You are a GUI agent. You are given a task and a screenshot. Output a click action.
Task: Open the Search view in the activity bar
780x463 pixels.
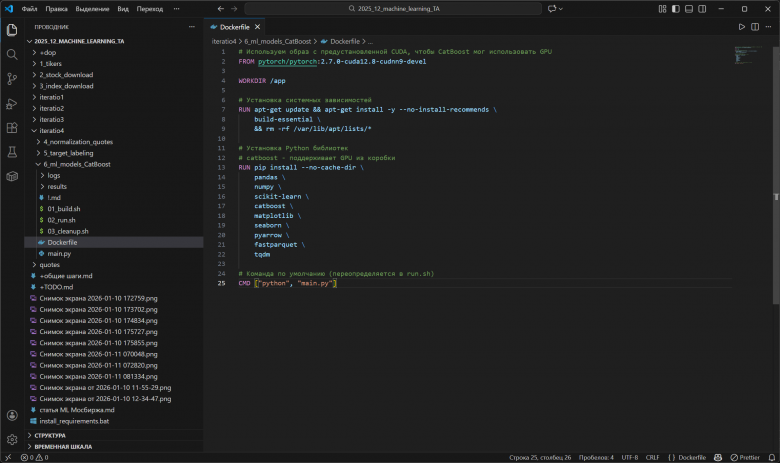[x=12, y=54]
